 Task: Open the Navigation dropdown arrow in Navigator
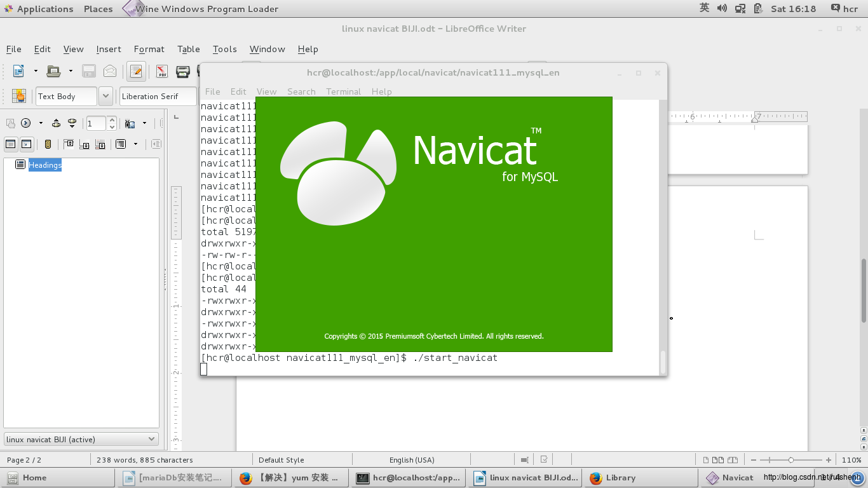point(41,123)
